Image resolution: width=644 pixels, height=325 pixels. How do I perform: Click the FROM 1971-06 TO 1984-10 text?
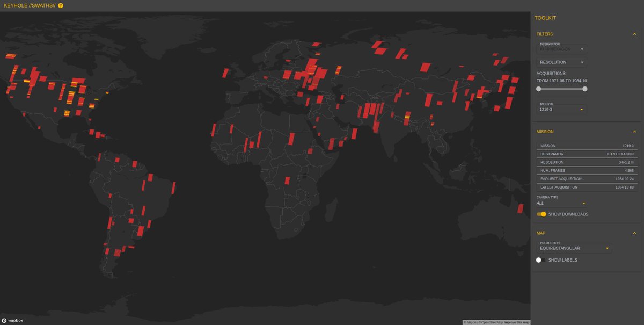click(562, 81)
